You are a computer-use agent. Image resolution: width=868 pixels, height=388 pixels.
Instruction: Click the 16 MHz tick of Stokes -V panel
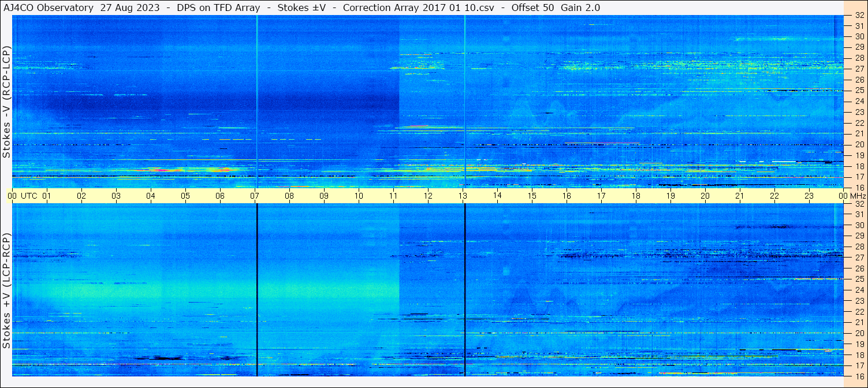(859, 187)
